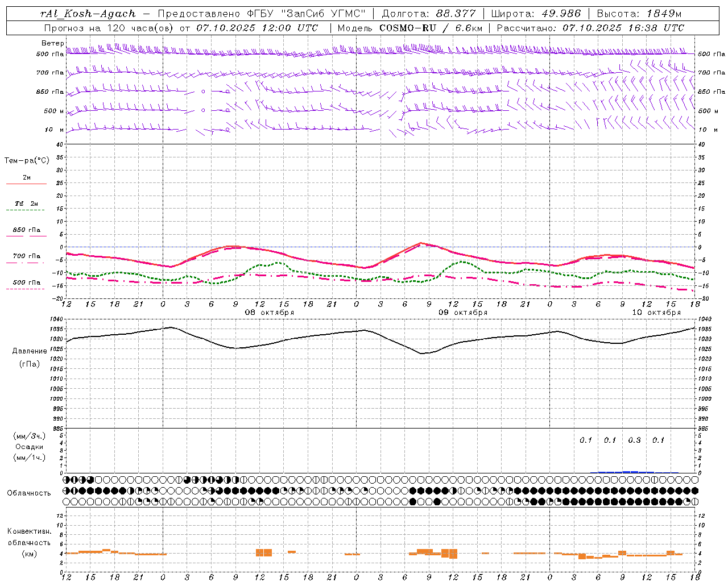Click the 0.3 precipitation amount value
The image size is (728, 582).
[634, 440]
